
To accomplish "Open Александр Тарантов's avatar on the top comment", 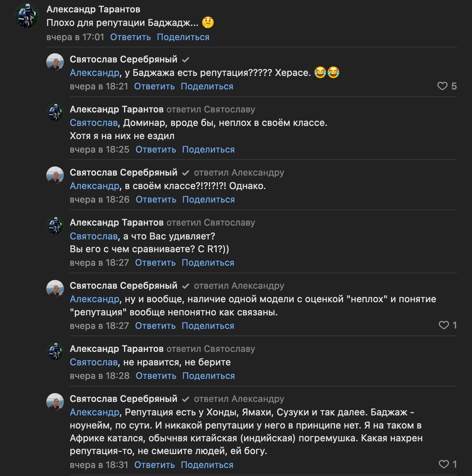I will point(27,16).
